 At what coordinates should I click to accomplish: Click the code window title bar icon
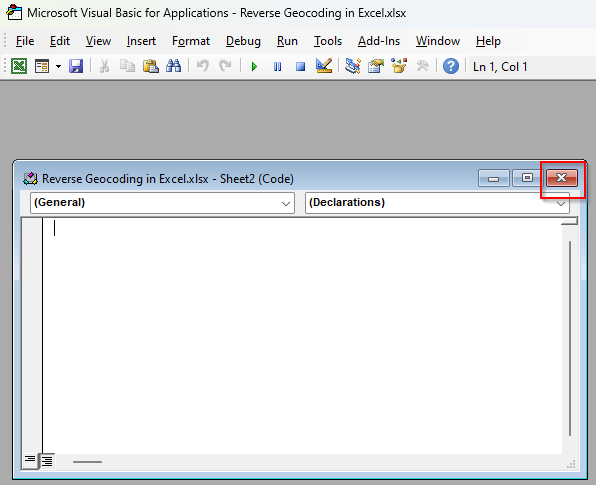30,179
